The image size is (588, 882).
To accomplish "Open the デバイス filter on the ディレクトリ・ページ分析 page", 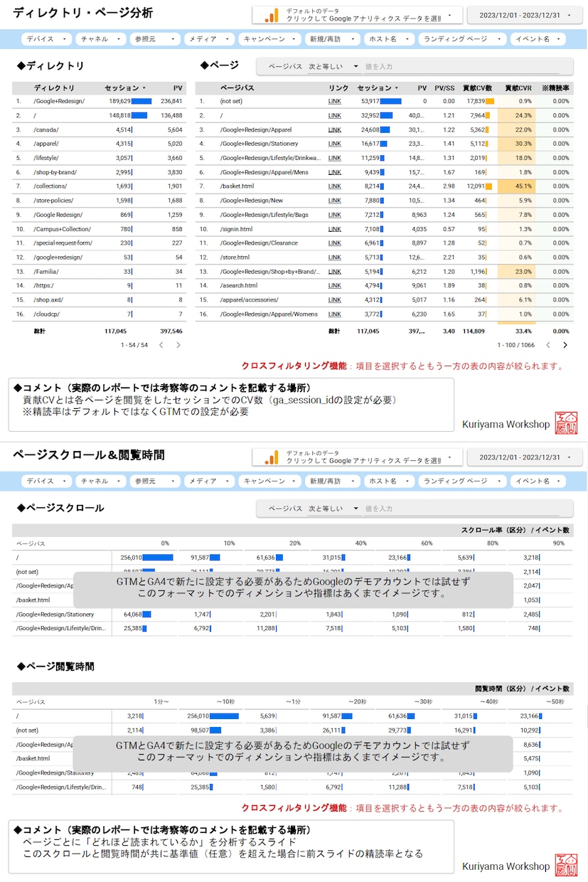I will point(46,39).
